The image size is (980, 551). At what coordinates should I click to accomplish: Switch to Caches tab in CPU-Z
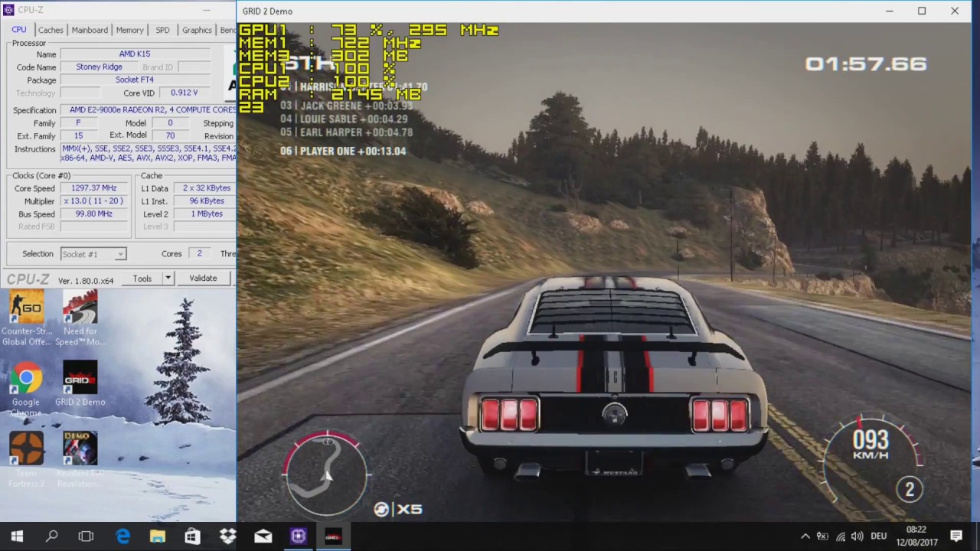(x=51, y=30)
